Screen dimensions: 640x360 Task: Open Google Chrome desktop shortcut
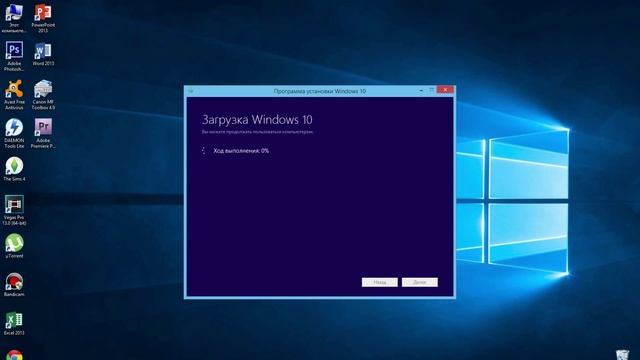point(14,355)
